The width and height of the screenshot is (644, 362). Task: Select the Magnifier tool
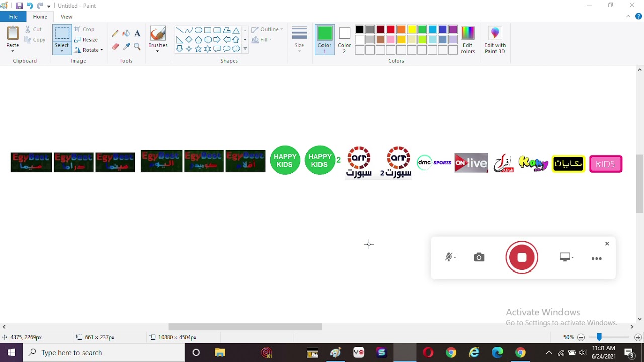coord(137,46)
